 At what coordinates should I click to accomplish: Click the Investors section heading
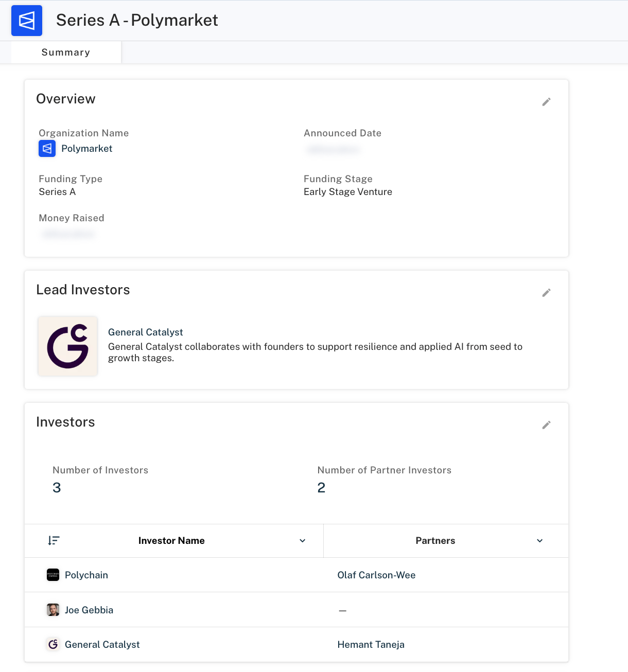pyautogui.click(x=65, y=422)
